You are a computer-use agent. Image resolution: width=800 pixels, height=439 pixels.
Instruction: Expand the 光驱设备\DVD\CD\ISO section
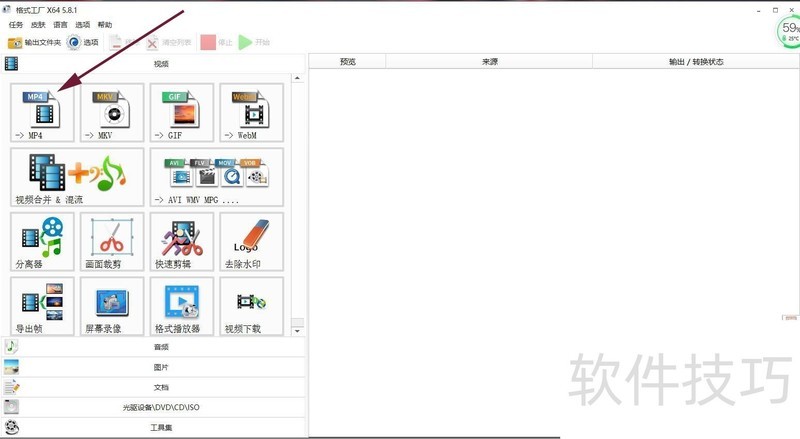coord(154,407)
